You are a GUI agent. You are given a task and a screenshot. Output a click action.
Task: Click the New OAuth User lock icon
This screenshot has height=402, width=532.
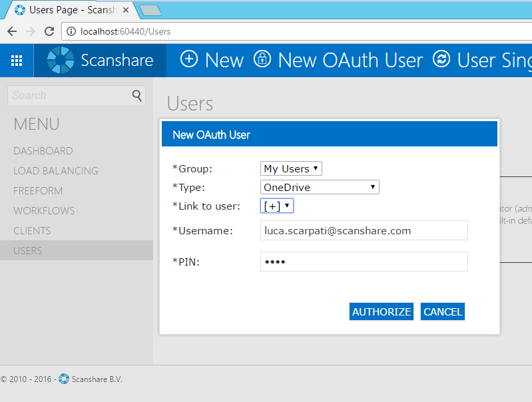[x=262, y=59]
